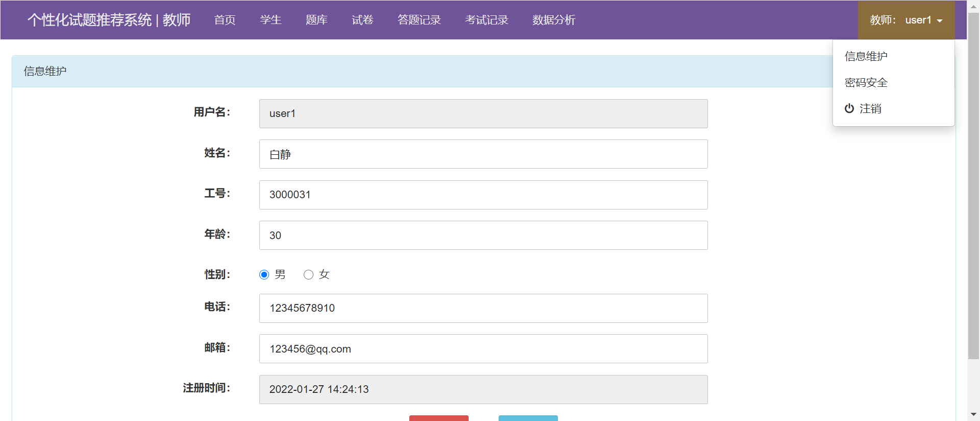Screen dimensions: 980x421
Task: Click the disabled 用户名 field user1
Action: pos(483,113)
